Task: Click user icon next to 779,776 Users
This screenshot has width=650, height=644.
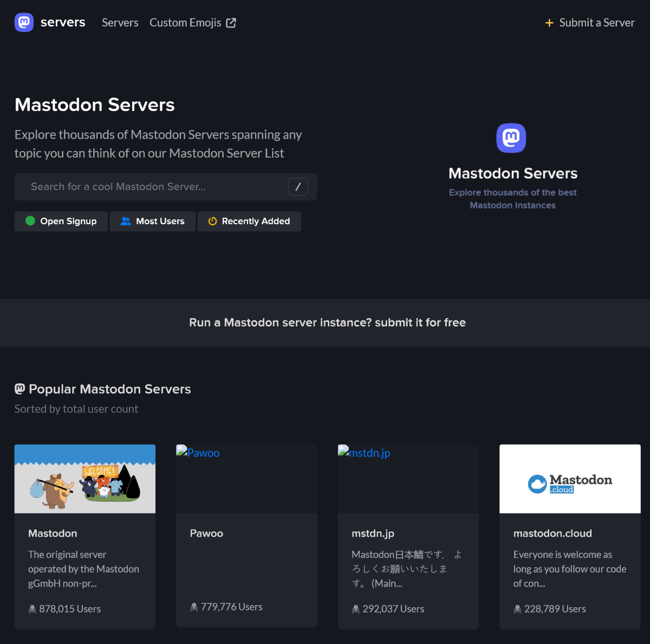Action: pyautogui.click(x=194, y=607)
